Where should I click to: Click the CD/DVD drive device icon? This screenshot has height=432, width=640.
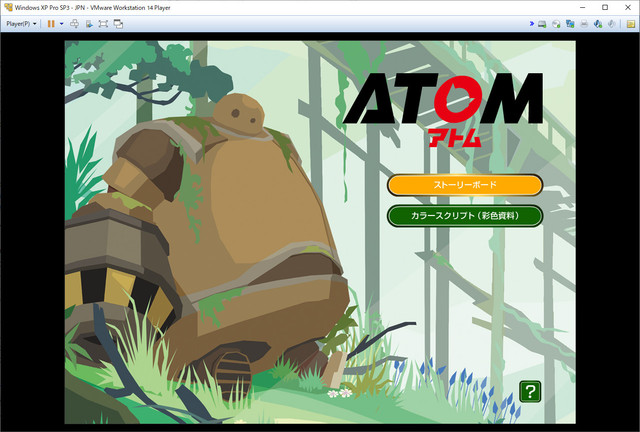click(556, 24)
